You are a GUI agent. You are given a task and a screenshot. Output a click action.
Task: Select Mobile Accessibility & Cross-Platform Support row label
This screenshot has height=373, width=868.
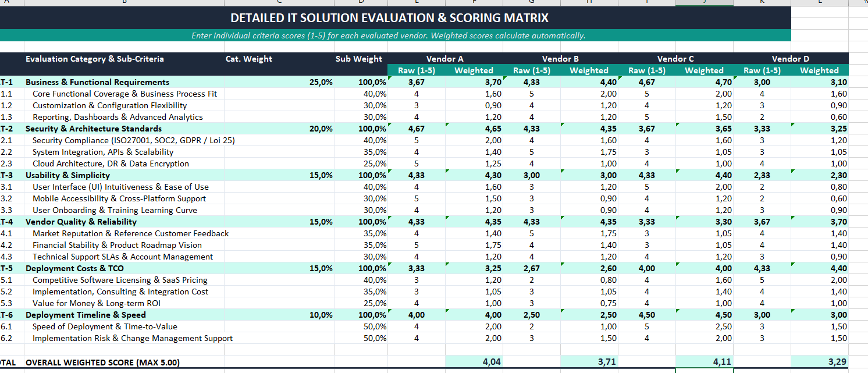coord(119,198)
